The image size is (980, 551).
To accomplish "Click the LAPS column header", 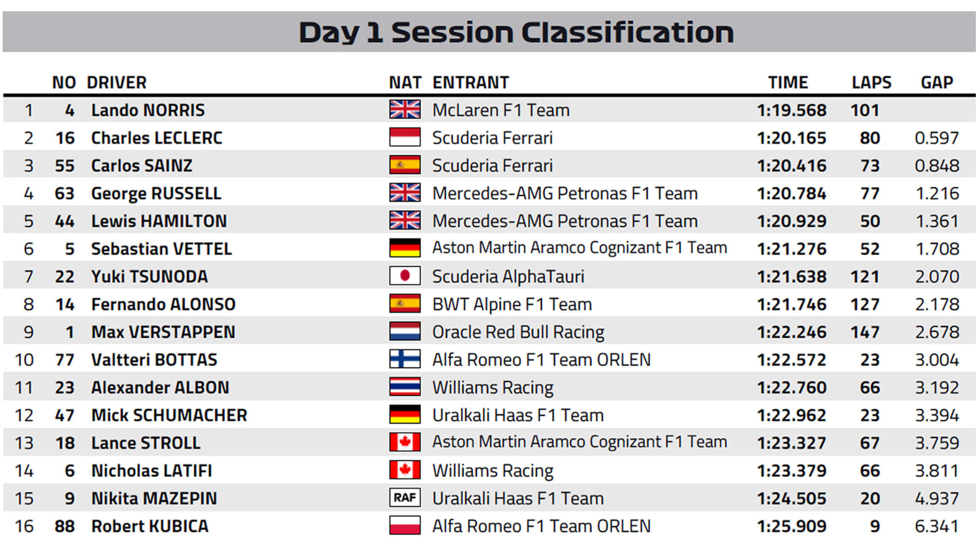I will coord(871,82).
